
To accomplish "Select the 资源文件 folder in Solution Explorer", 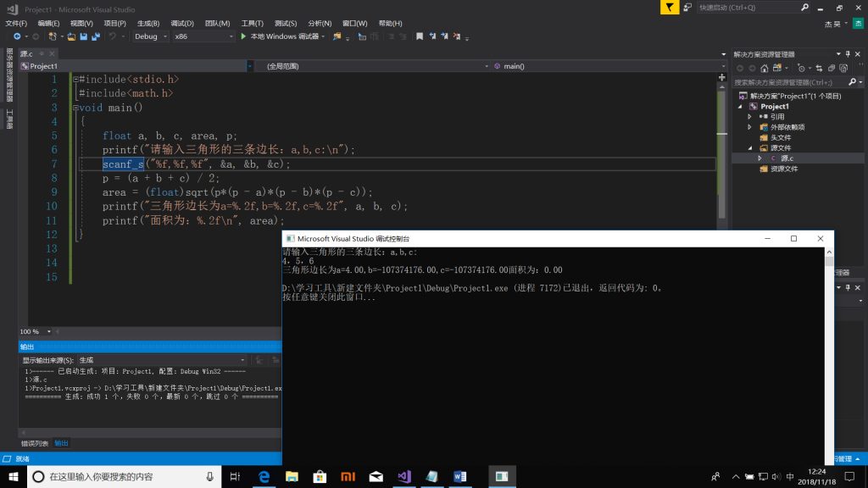I will click(x=784, y=169).
